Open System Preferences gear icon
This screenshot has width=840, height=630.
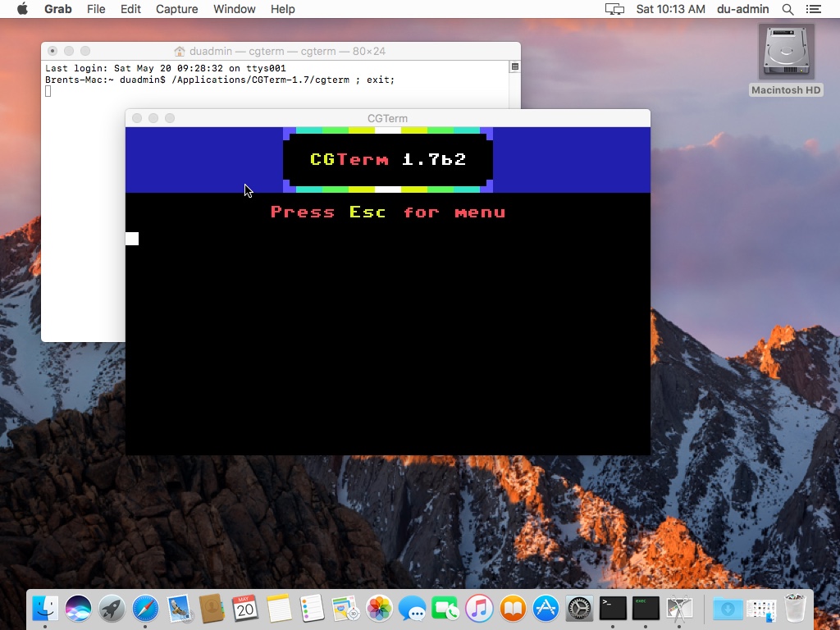[x=579, y=609]
